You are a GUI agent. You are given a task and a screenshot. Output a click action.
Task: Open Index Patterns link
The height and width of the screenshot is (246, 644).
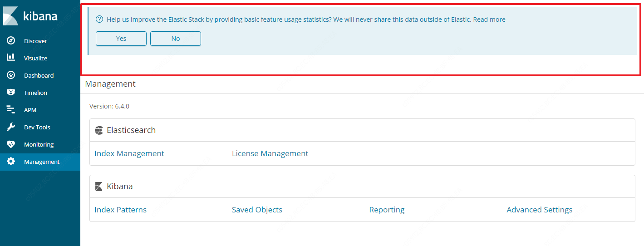pos(120,210)
